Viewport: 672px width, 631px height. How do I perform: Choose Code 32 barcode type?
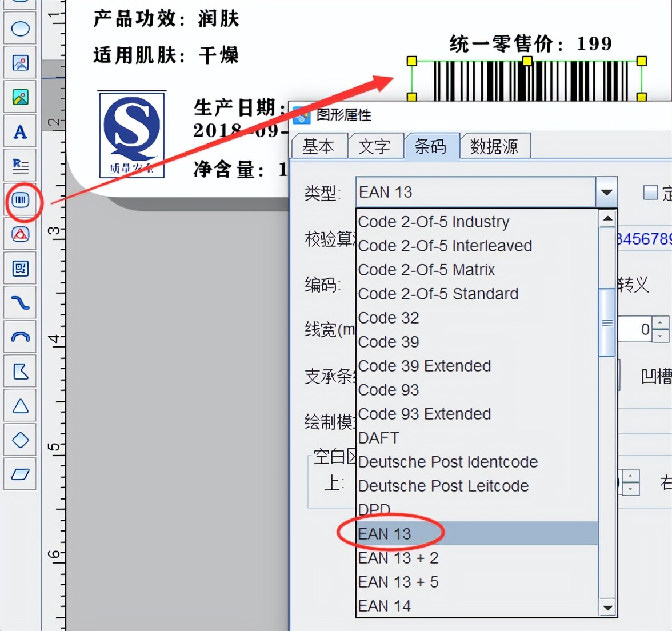[x=477, y=318]
